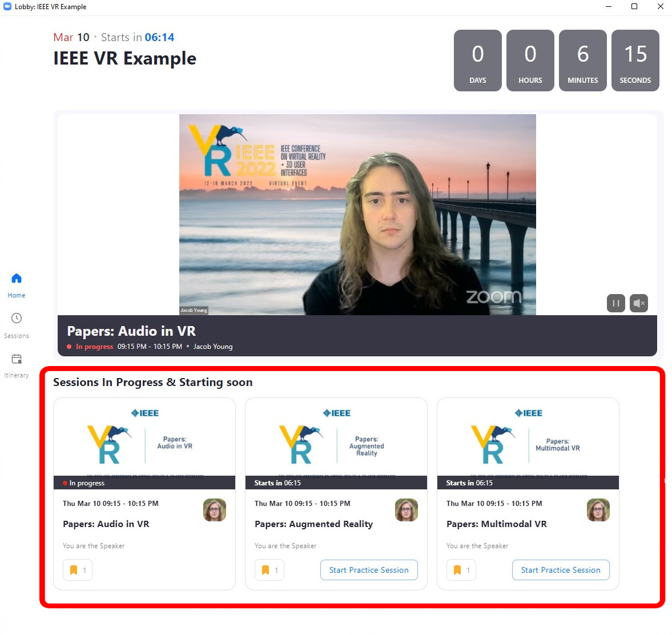
Task: Open the Multimodal VR session thumbnail
Action: [x=528, y=437]
